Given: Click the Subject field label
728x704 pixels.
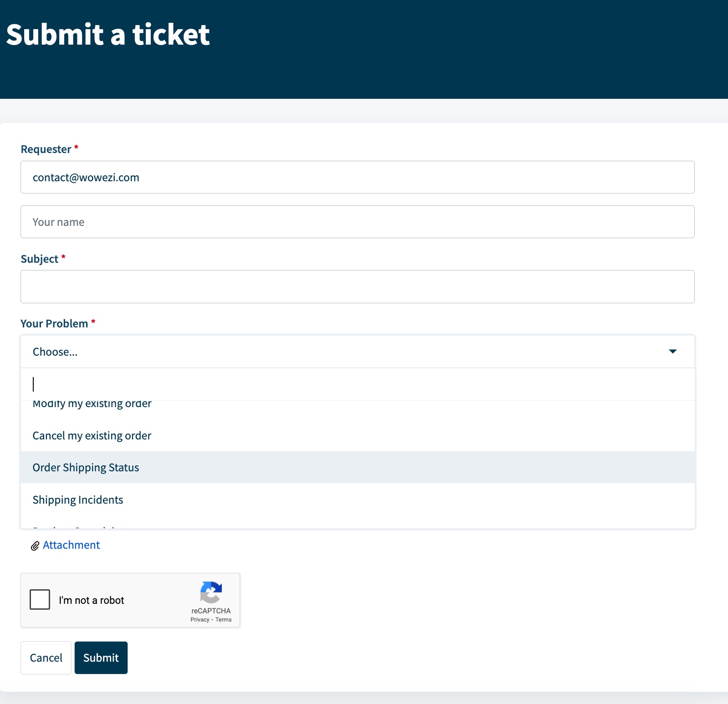Looking at the screenshot, I should point(40,259).
